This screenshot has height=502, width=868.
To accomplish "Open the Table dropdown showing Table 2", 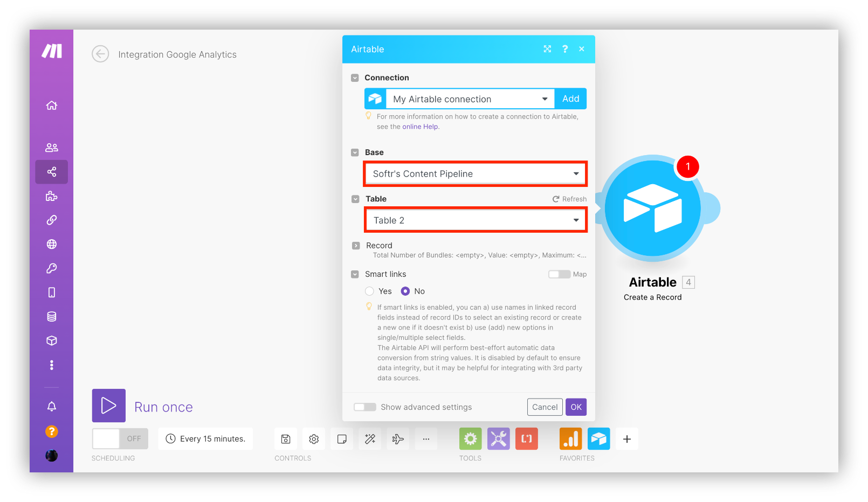I will point(476,220).
